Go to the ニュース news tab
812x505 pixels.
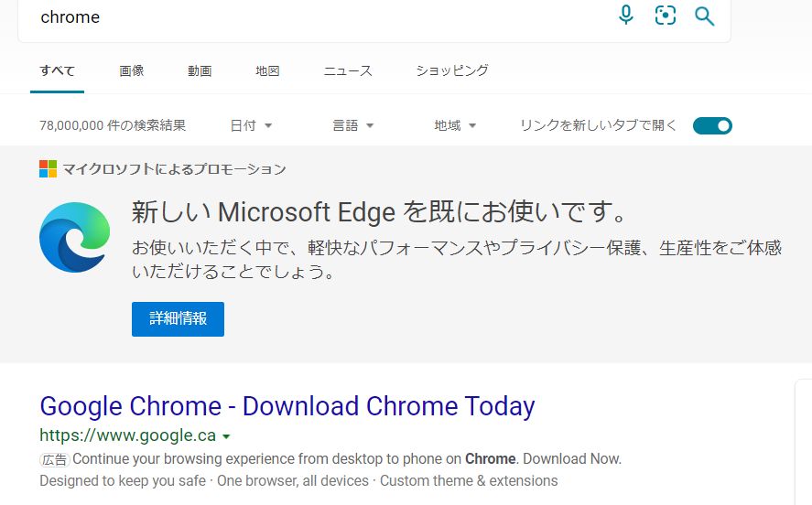(348, 70)
